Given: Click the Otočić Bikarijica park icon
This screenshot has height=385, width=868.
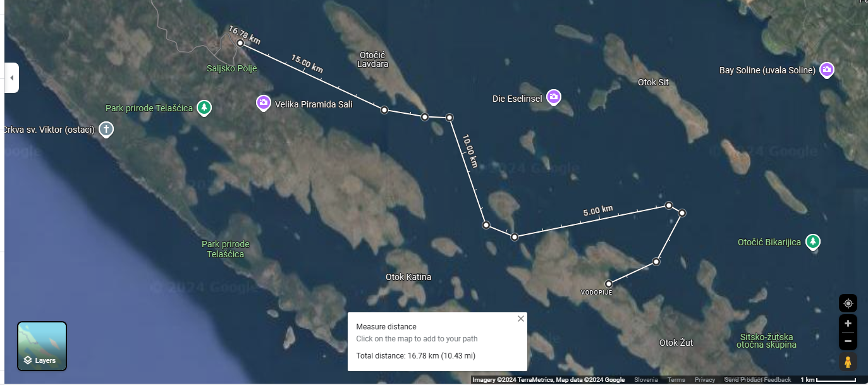Looking at the screenshot, I should (814, 241).
